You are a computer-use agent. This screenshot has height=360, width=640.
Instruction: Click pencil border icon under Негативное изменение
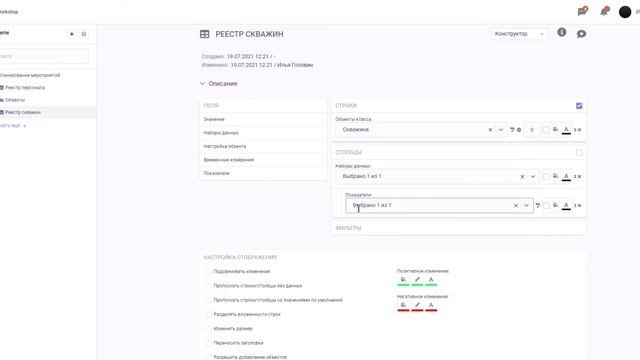417,306
